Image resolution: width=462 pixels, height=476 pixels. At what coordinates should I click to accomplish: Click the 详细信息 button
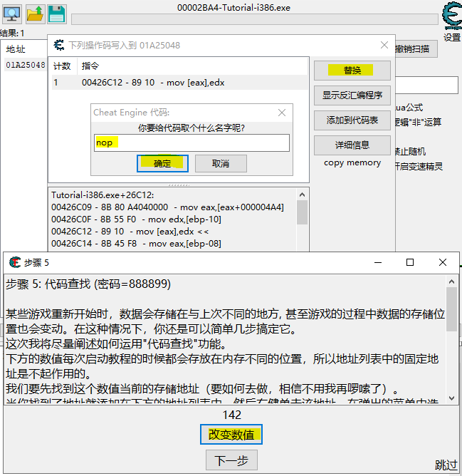352,145
